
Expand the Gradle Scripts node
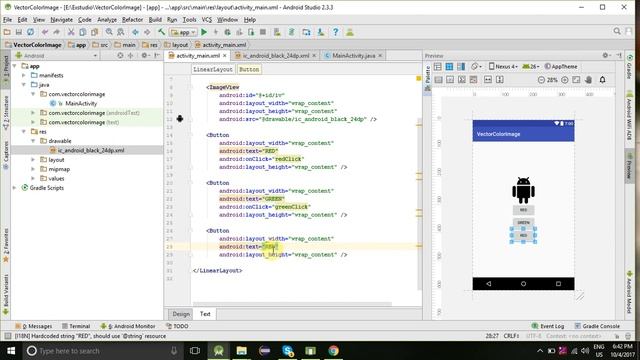point(14,188)
